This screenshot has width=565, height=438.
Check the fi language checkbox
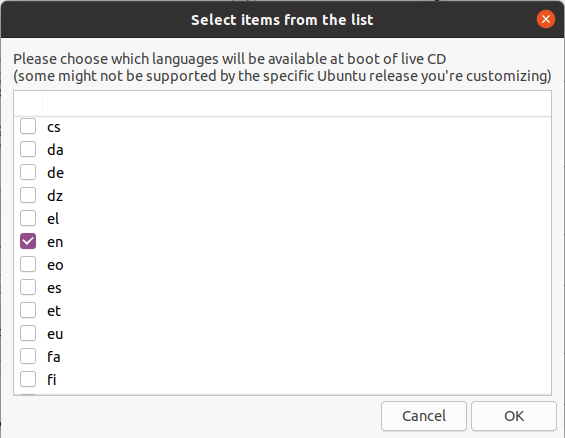[28, 379]
